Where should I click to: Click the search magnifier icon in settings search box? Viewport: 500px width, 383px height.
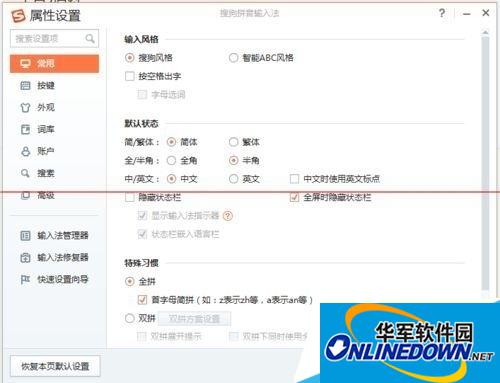[x=90, y=39]
